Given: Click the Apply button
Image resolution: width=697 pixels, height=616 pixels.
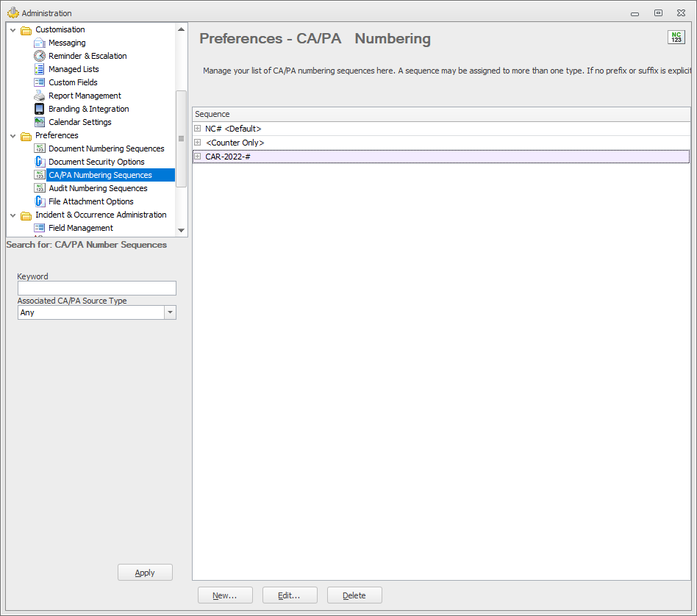Looking at the screenshot, I should (145, 573).
